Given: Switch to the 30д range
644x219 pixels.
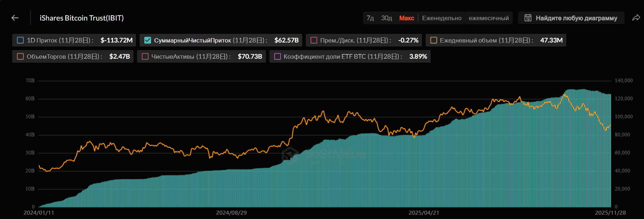Looking at the screenshot, I should point(386,18).
